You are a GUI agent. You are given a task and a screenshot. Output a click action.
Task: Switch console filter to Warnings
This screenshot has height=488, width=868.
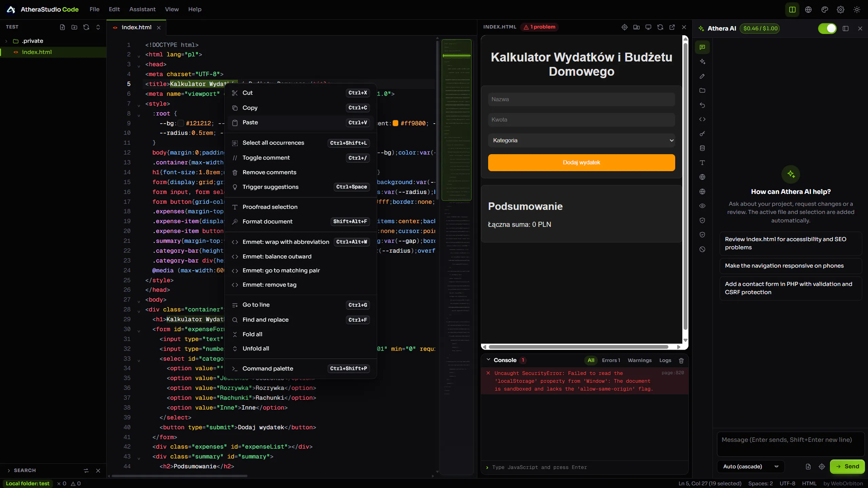coord(640,360)
